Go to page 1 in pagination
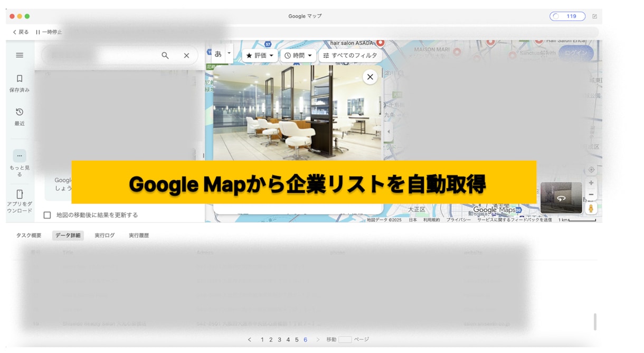 pos(262,340)
